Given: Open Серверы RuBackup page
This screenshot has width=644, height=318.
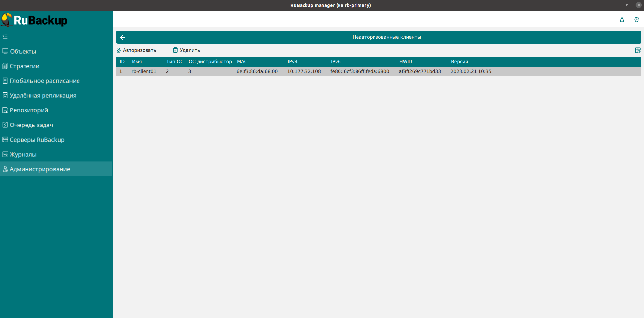Looking at the screenshot, I should [x=37, y=140].
